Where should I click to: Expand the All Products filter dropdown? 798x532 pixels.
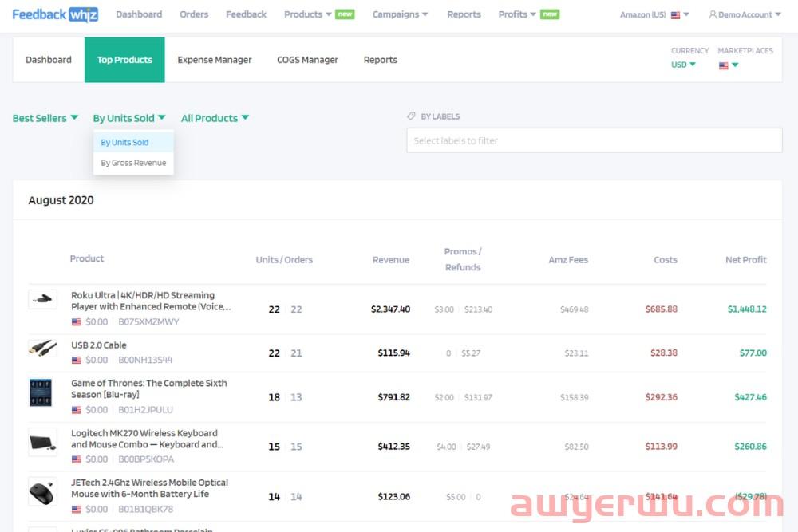[215, 118]
